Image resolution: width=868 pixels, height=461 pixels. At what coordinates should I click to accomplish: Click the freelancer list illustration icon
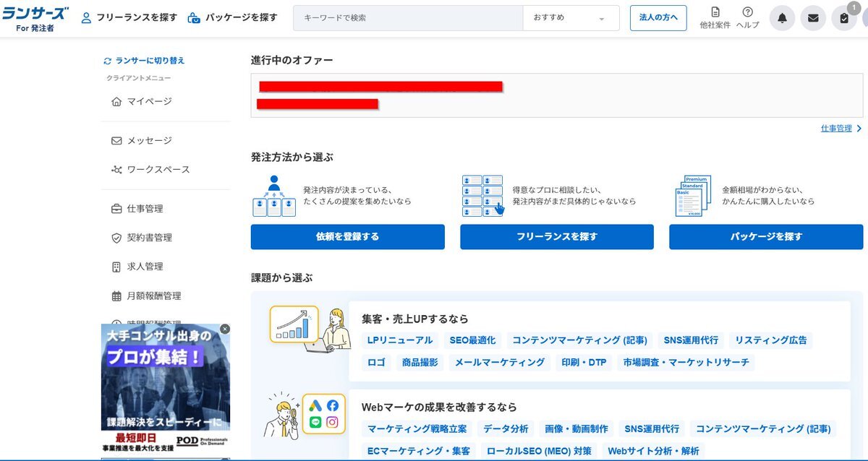tap(482, 196)
